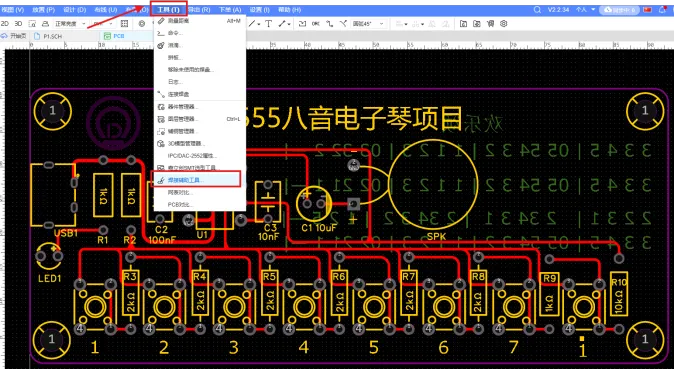Click the folder-box icon in right toolbar
674x369 pixels.
point(463,24)
